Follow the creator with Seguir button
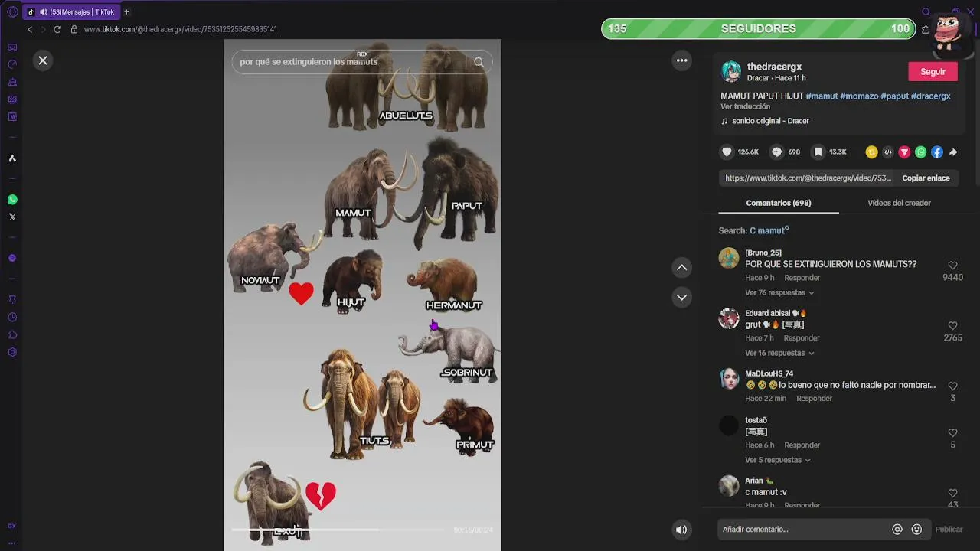Viewport: 980px width, 551px height. coord(933,72)
